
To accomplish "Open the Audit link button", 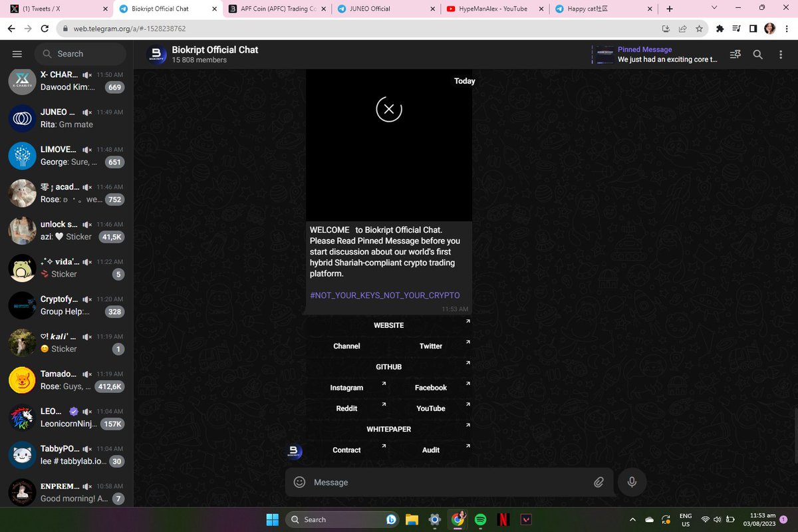I will click(x=431, y=450).
